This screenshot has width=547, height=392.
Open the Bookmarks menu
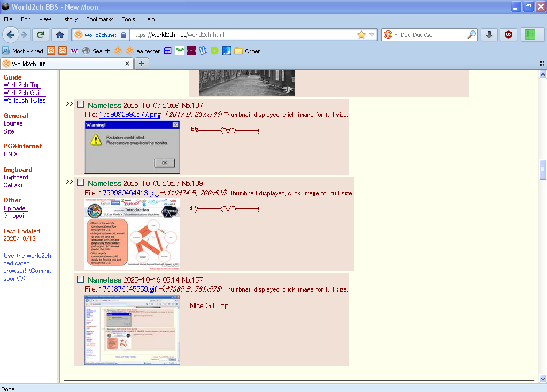(99, 19)
